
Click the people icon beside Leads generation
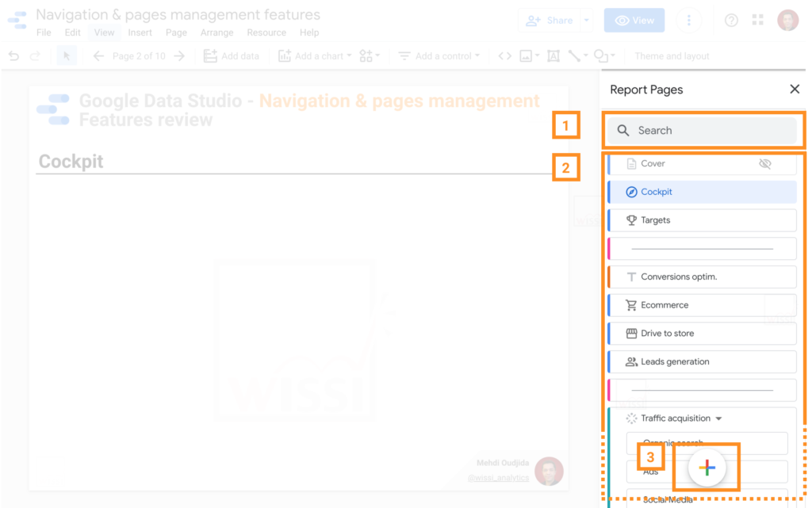click(x=630, y=361)
